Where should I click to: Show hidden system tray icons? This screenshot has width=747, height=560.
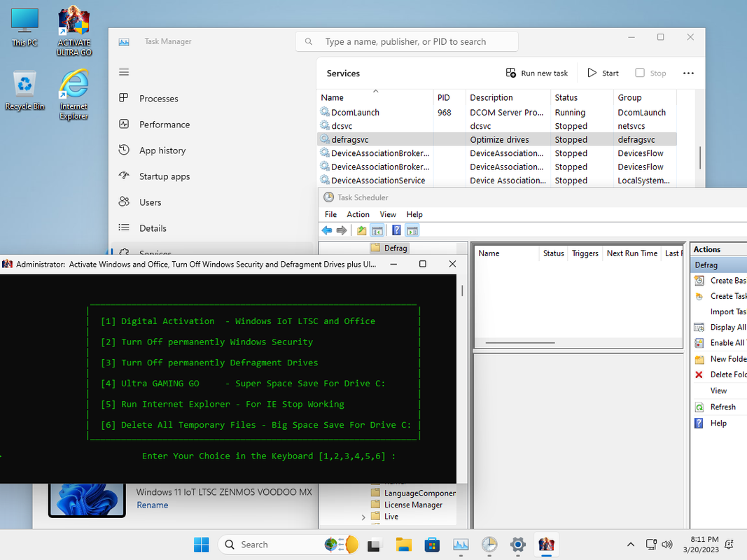tap(630, 545)
